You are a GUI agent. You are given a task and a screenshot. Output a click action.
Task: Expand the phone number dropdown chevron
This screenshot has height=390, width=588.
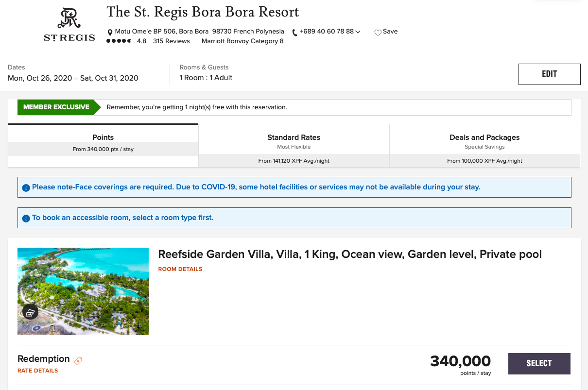358,32
